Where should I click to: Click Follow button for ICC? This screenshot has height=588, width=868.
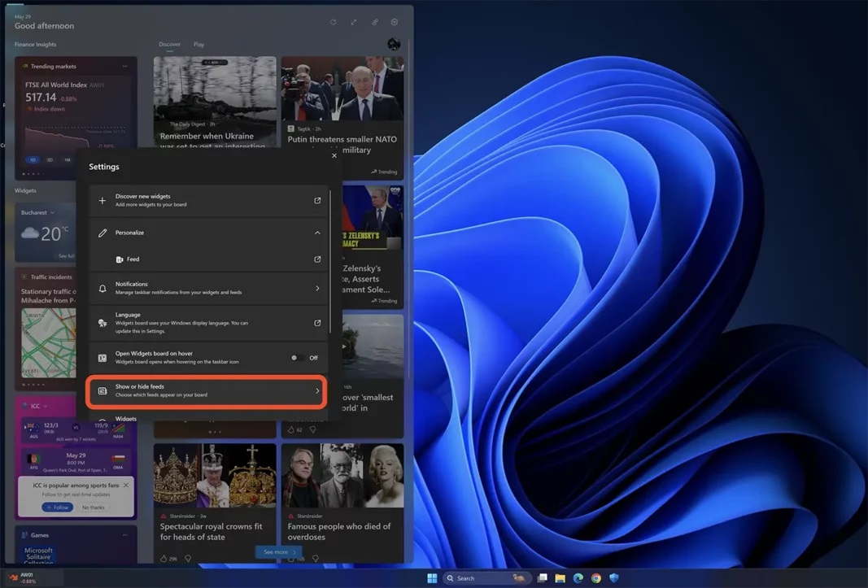[x=57, y=507]
